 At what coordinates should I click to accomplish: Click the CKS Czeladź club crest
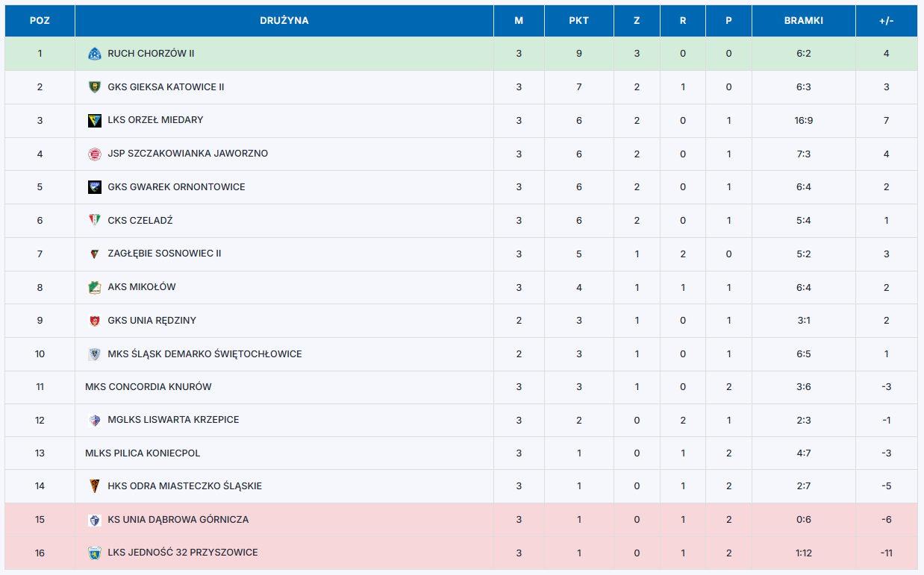click(94, 220)
